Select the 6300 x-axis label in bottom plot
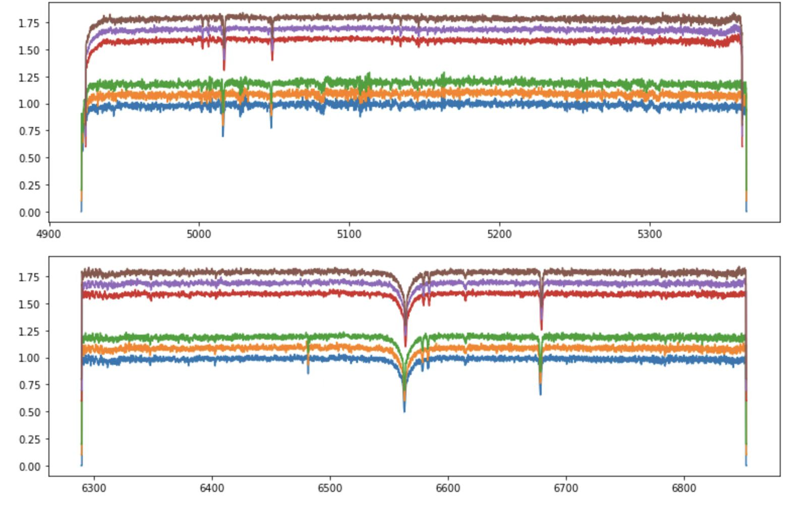Viewport: 812px width, 507px height. point(94,488)
